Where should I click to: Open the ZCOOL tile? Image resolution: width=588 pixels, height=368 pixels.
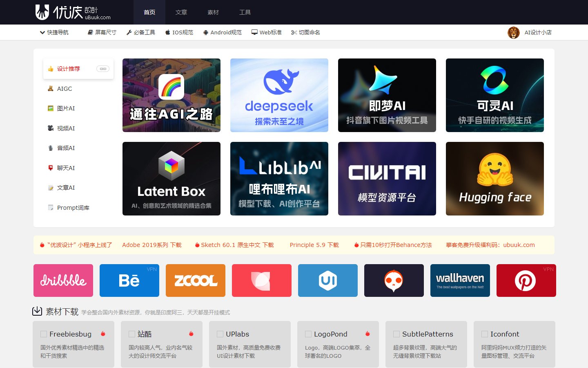pos(196,280)
